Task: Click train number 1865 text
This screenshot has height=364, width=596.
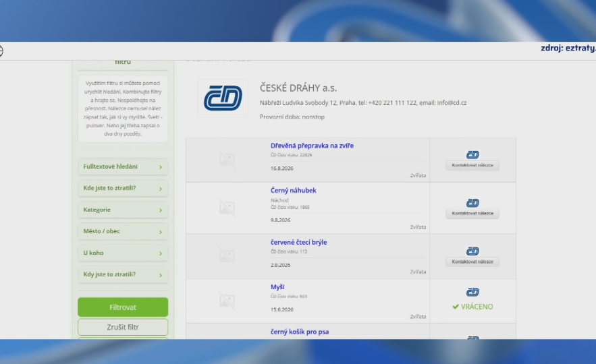Action: [290, 207]
